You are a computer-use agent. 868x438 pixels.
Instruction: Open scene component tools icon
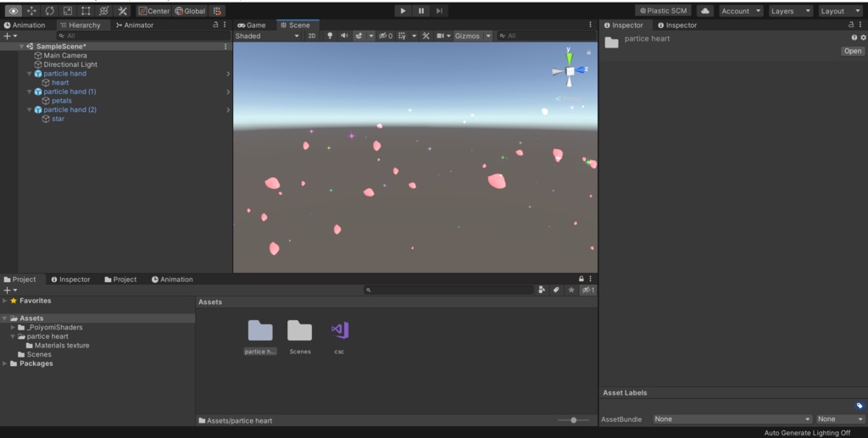pyautogui.click(x=426, y=36)
